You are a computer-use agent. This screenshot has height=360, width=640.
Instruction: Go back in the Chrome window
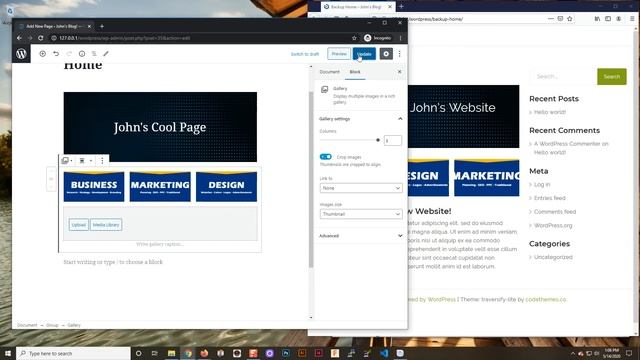pos(19,38)
